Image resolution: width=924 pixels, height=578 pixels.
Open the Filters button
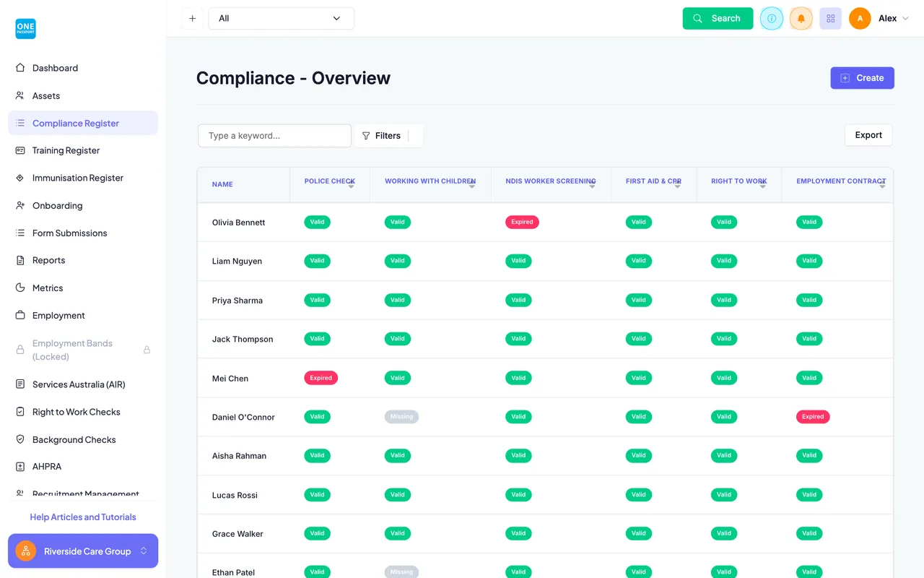click(x=388, y=136)
